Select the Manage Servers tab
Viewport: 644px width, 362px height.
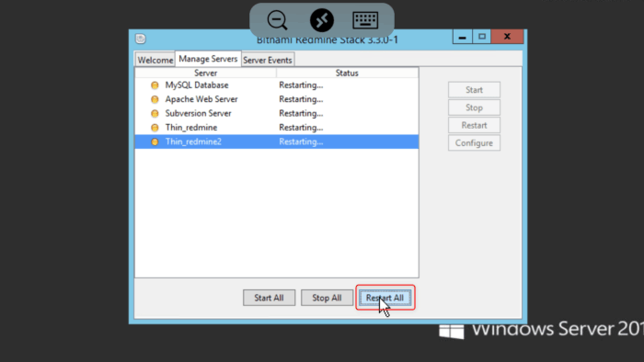(x=208, y=59)
